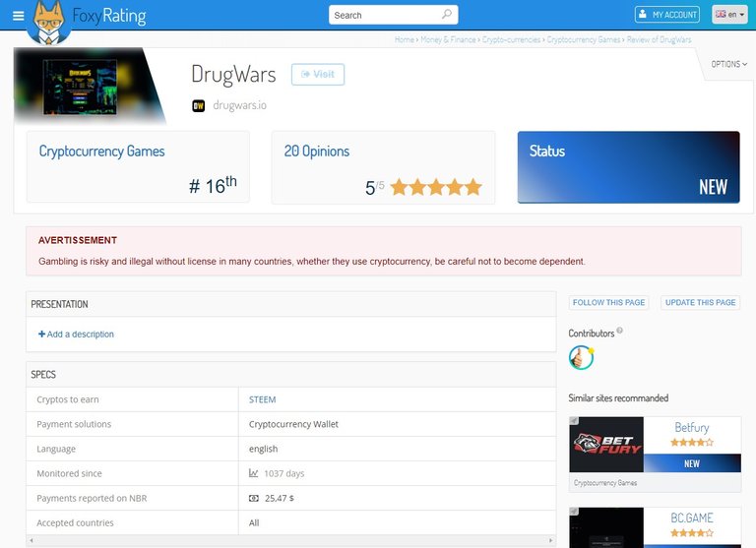Image resolution: width=756 pixels, height=548 pixels.
Task: Click the Status NEW card
Action: pos(628,167)
